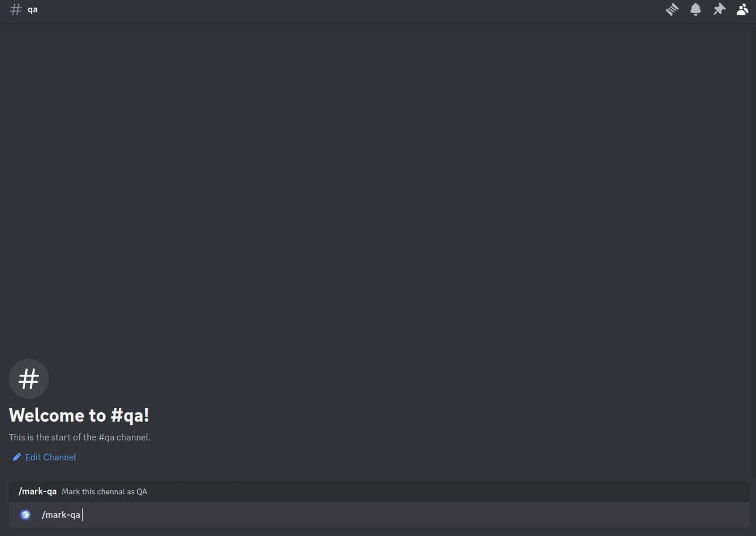Screen dimensions: 756x536
Task: Click the hash icon beside qa title
Action: coord(16,9)
